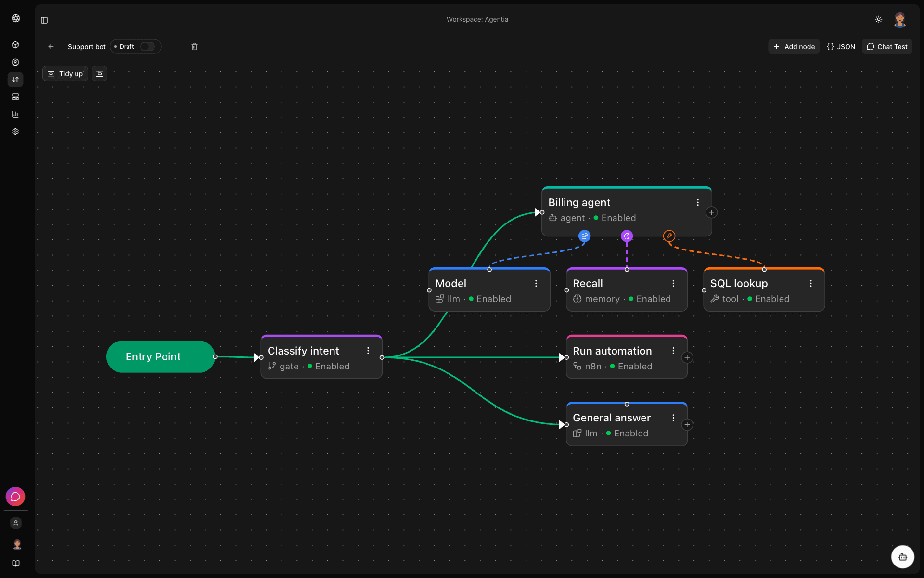Click the SQL lookup left handle
The width and height of the screenshot is (924, 578).
click(704, 290)
